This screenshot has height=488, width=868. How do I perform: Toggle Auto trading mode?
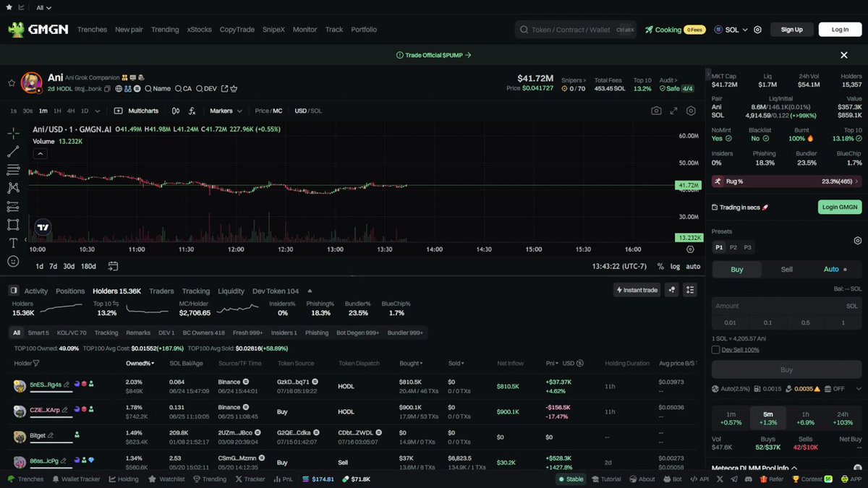(835, 269)
